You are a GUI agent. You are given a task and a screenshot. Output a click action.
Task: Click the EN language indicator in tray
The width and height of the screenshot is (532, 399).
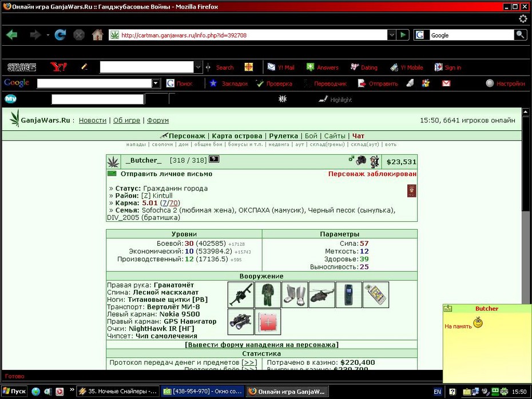438,392
